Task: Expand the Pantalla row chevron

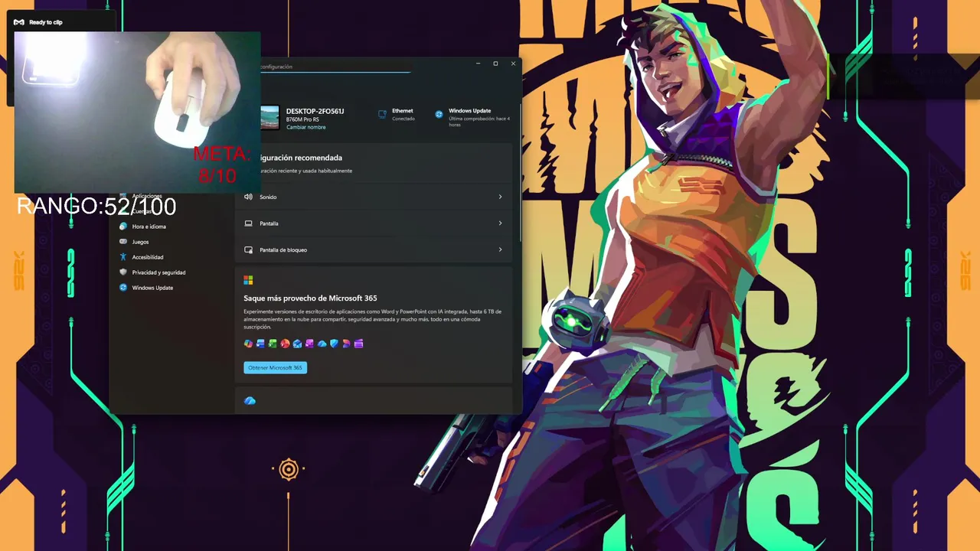Action: [500, 223]
